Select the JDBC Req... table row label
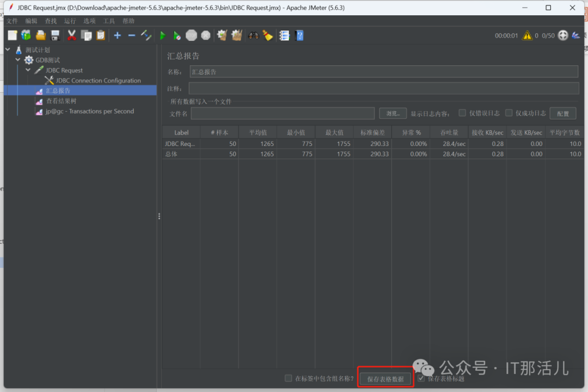 coord(180,144)
